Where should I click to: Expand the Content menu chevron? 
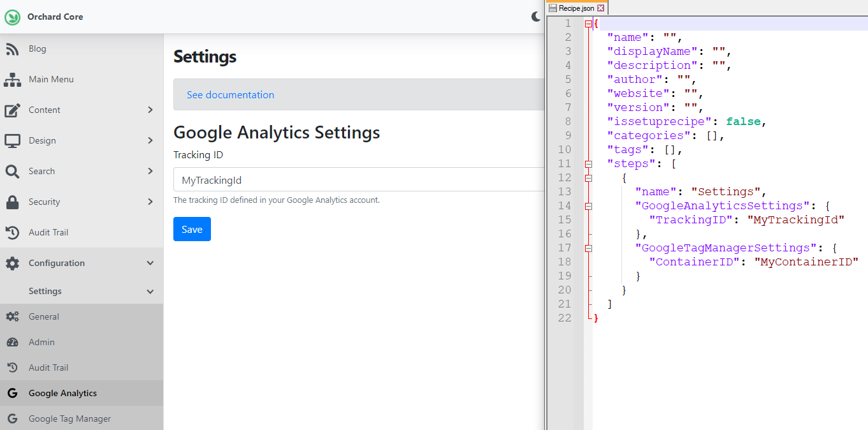[x=150, y=110]
